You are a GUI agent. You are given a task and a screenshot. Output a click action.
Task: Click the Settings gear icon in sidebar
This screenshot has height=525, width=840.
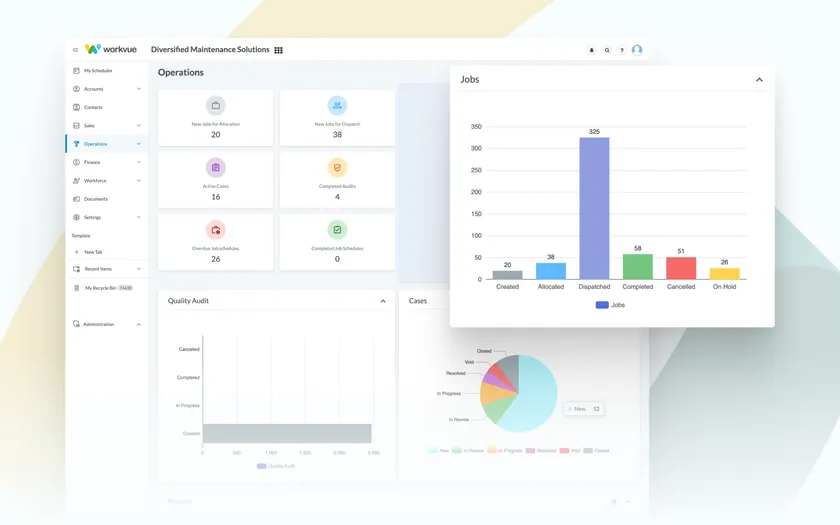[x=76, y=217]
